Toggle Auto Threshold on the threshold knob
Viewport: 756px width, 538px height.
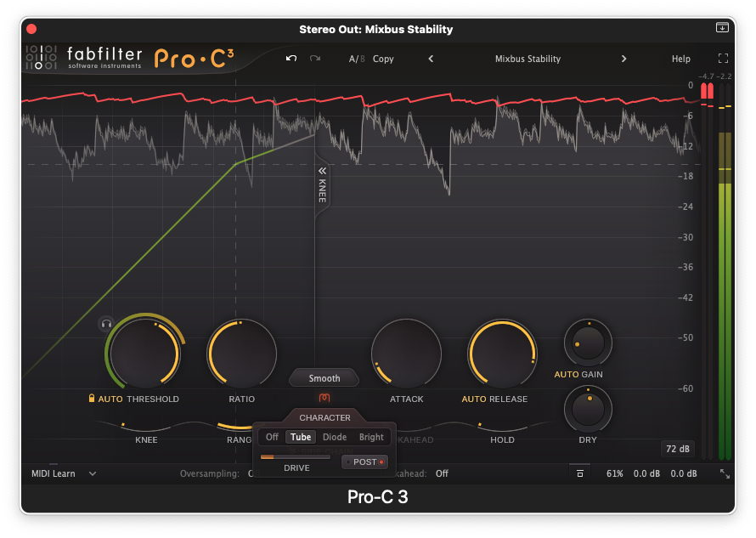point(110,399)
